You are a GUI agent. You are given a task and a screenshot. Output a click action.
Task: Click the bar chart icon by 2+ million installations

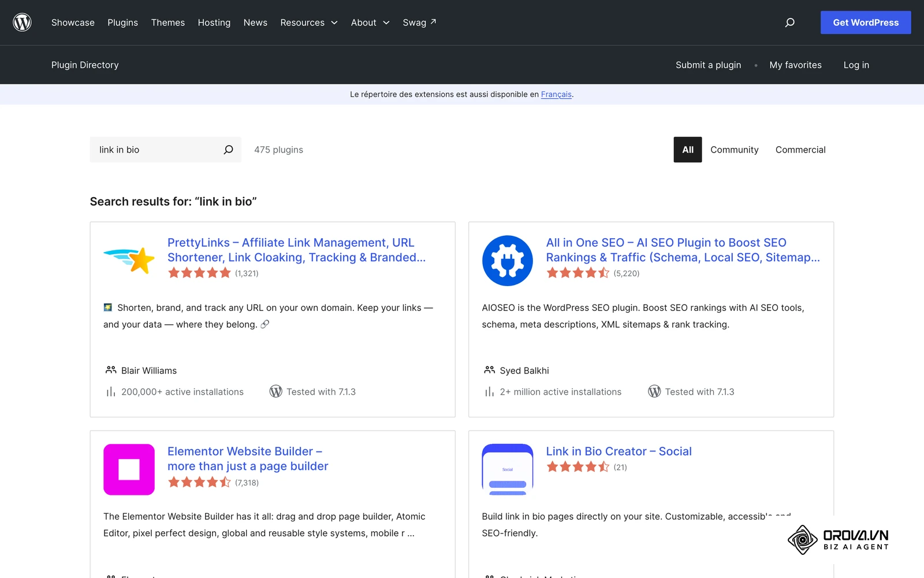coord(489,392)
